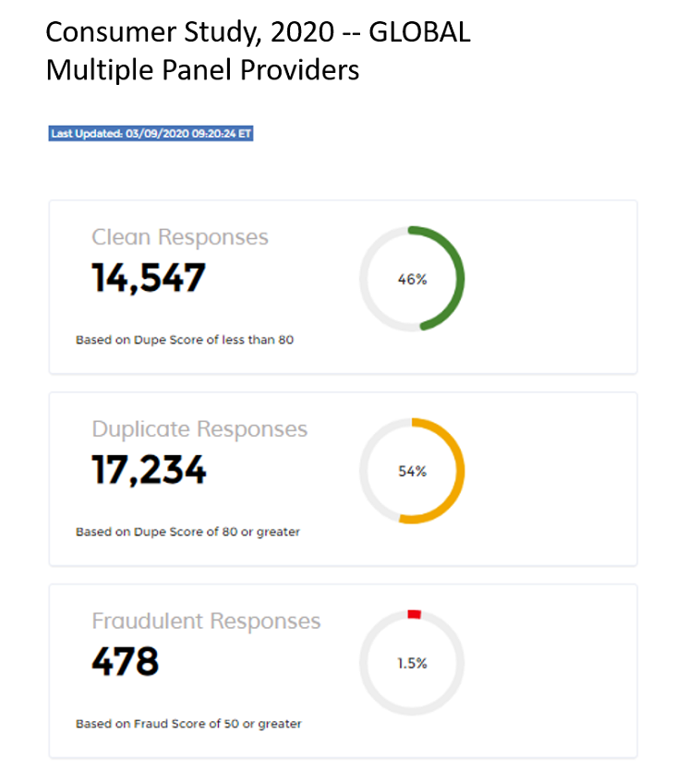This screenshot has width=700, height=771.
Task: Click the Fraudulent Responses heading
Action: (x=206, y=621)
